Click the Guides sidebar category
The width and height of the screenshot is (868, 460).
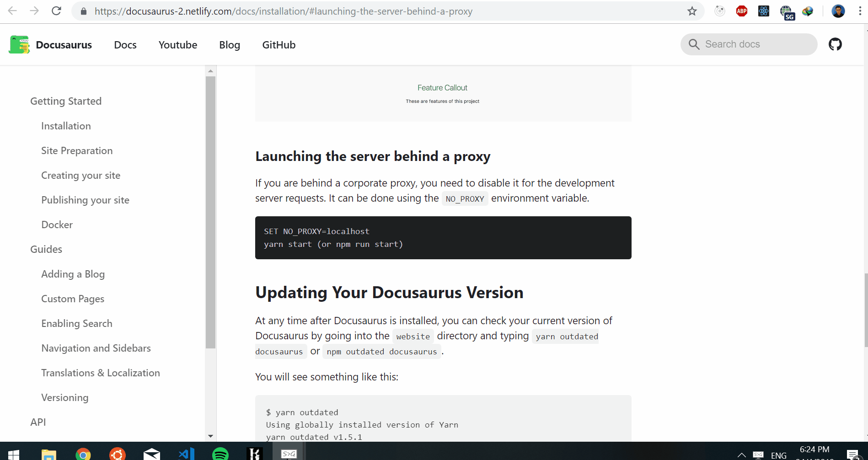46,249
